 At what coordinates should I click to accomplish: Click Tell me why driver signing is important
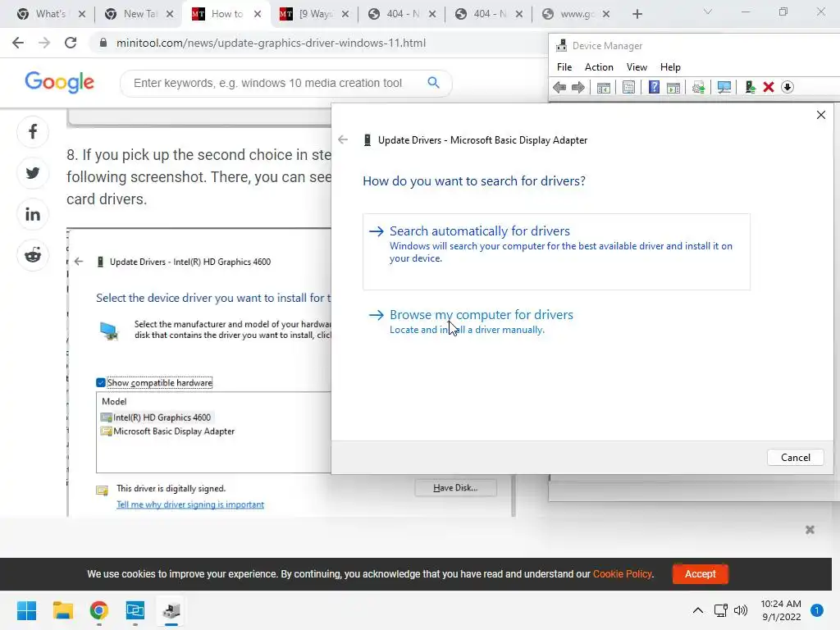pyautogui.click(x=190, y=504)
